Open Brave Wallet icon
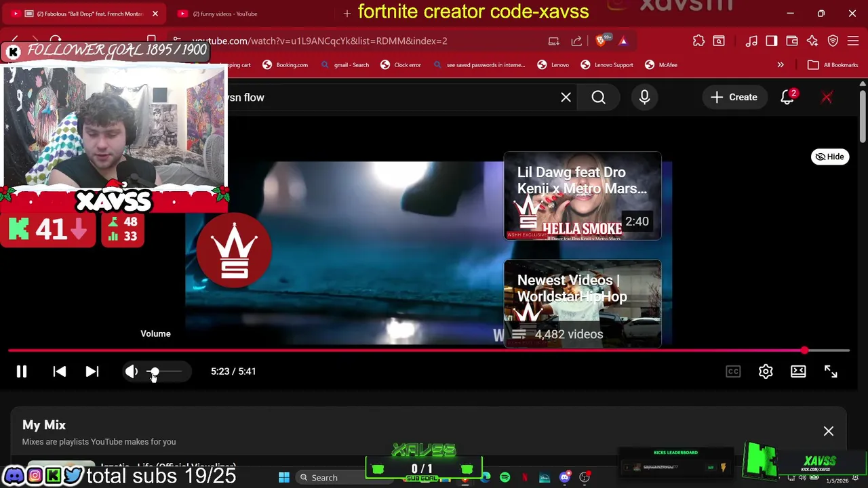This screenshot has height=488, width=868. (792, 41)
